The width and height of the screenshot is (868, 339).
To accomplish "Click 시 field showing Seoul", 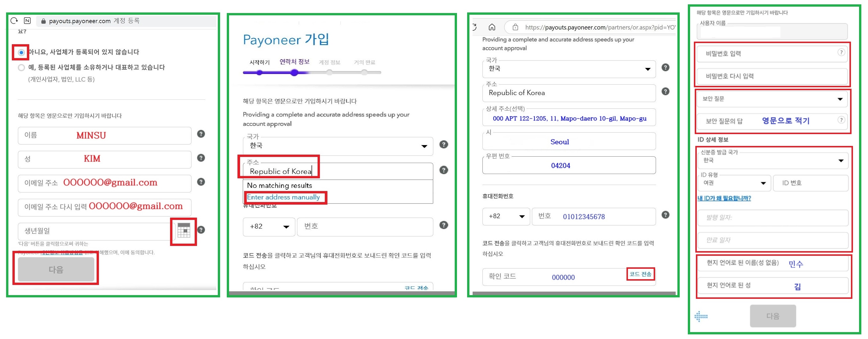I will pos(569,141).
